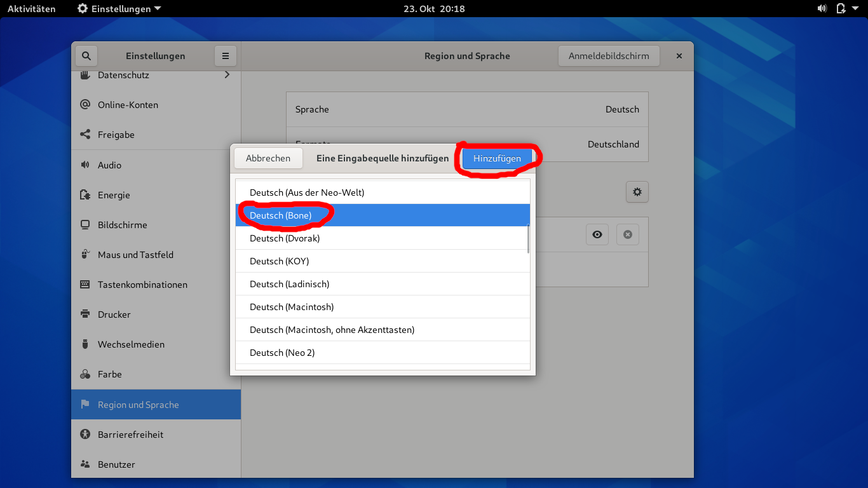The width and height of the screenshot is (868, 488).
Task: Select Deutsch (Macintosh, ohne Akzenttasten)
Action: click(x=383, y=330)
